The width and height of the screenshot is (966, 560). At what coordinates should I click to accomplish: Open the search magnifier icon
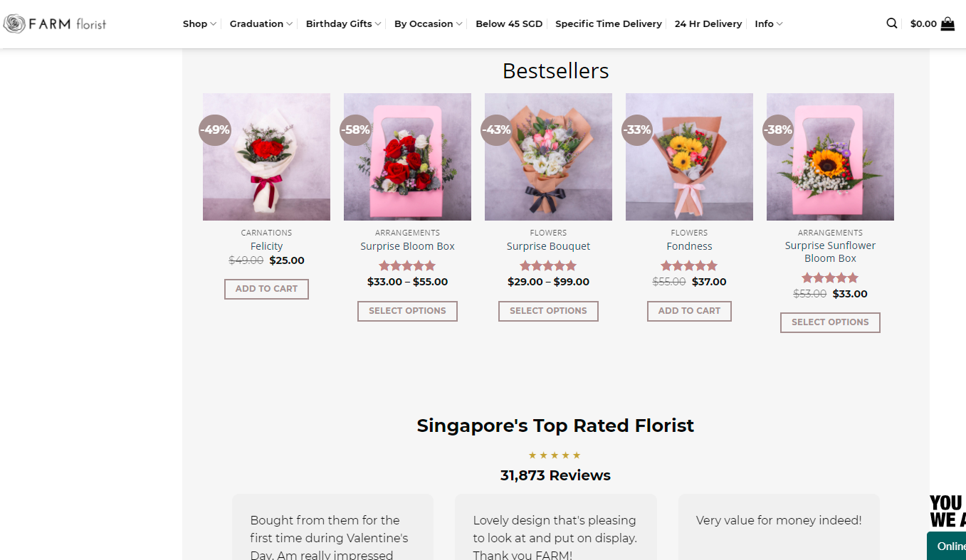[891, 23]
